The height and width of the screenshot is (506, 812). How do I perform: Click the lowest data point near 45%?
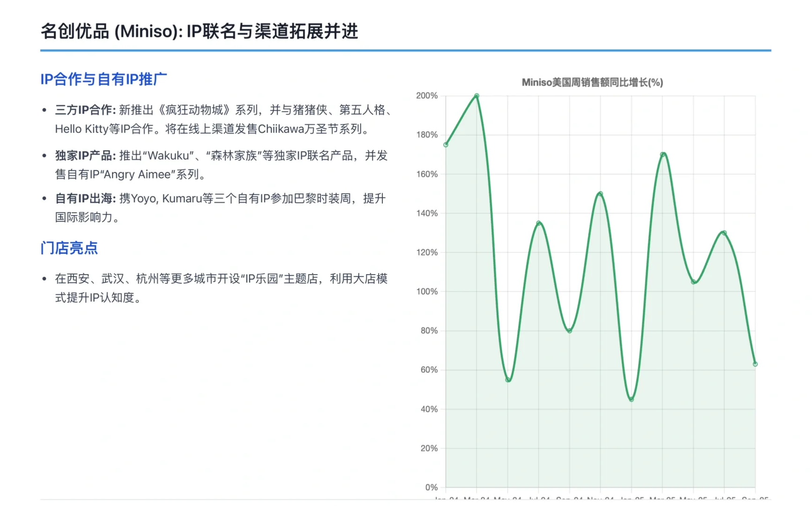pyautogui.click(x=631, y=399)
